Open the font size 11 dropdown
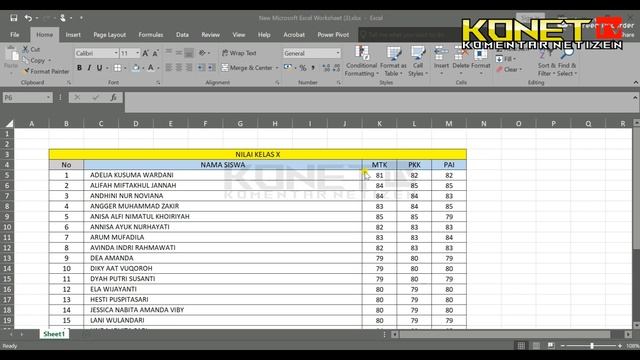Viewport: 640px width, 360px height. tap(138, 53)
